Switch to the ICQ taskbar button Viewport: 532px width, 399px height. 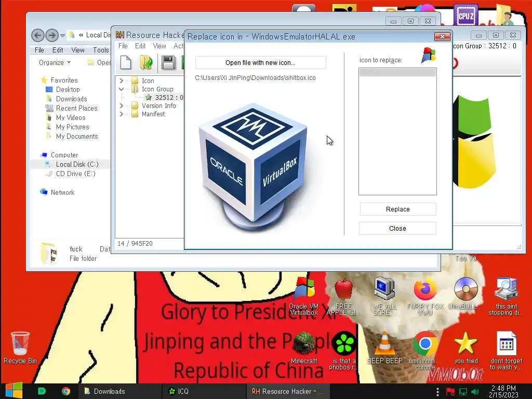coord(204,391)
